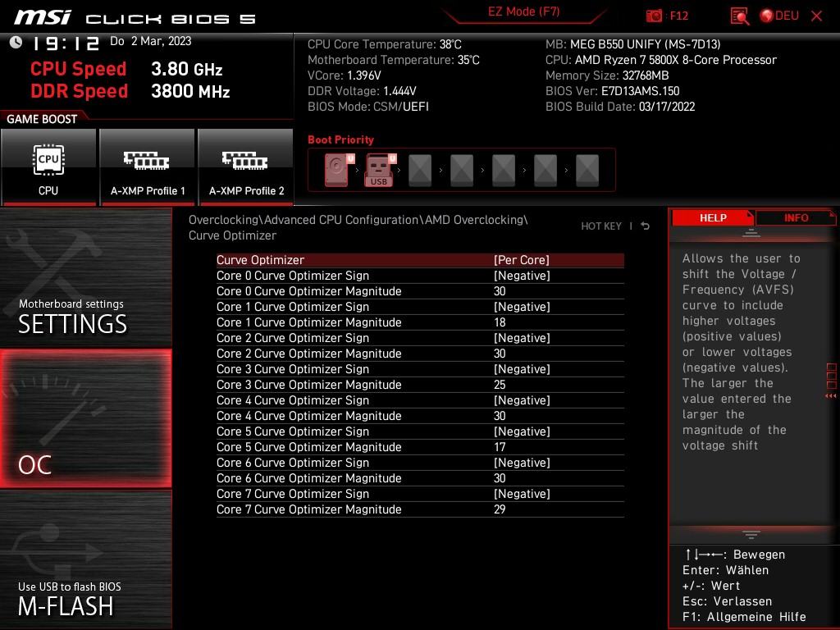This screenshot has width=840, height=630.
Task: Select the USB boot device icon
Action: 380,170
